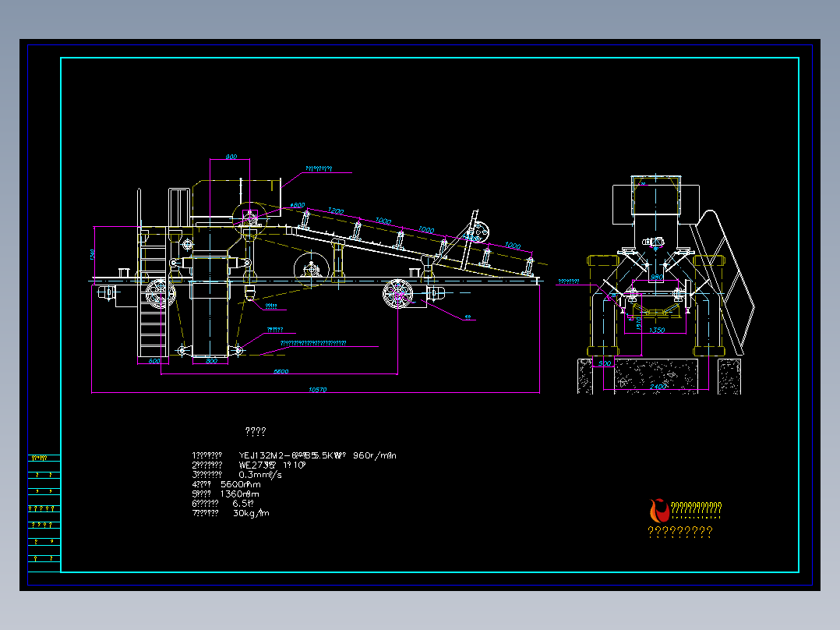Select the WE27 reducer specification line

249,465
